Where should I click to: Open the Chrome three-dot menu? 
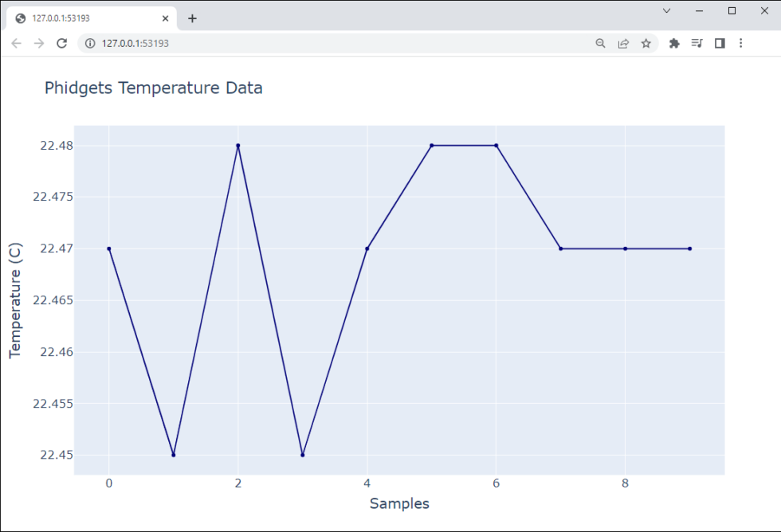tap(742, 44)
